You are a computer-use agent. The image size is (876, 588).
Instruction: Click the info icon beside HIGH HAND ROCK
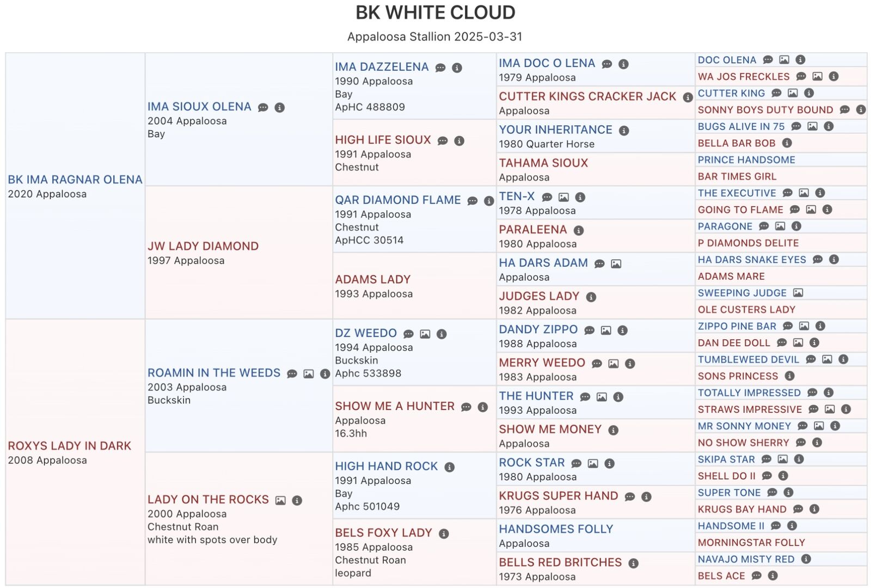pos(449,467)
